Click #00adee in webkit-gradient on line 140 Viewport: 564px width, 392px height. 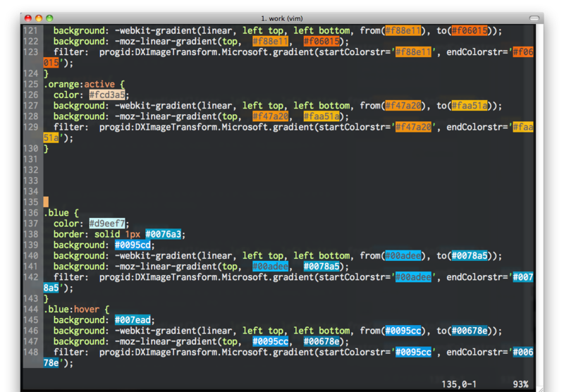point(403,256)
